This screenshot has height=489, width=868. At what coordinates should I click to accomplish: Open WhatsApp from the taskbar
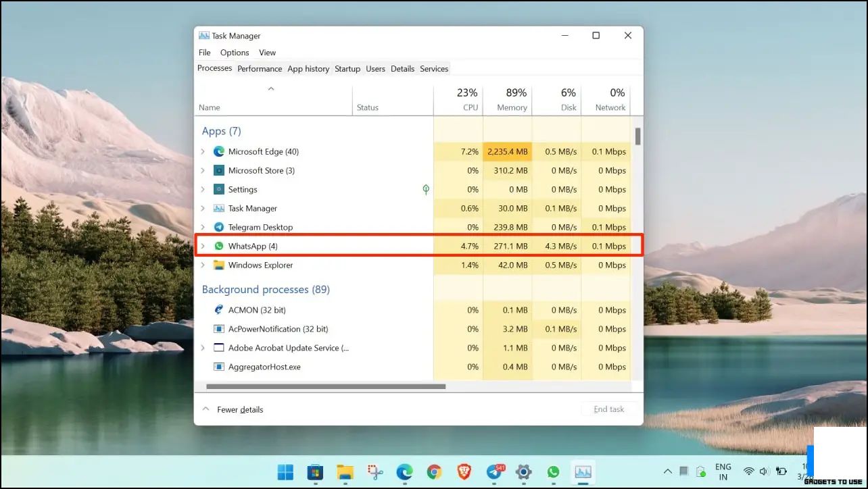tap(553, 472)
